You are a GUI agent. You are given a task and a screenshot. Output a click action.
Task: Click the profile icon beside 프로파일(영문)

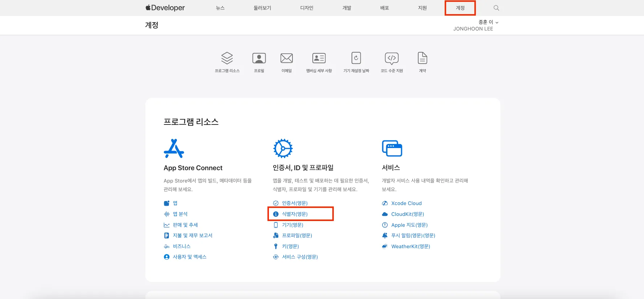click(x=276, y=235)
